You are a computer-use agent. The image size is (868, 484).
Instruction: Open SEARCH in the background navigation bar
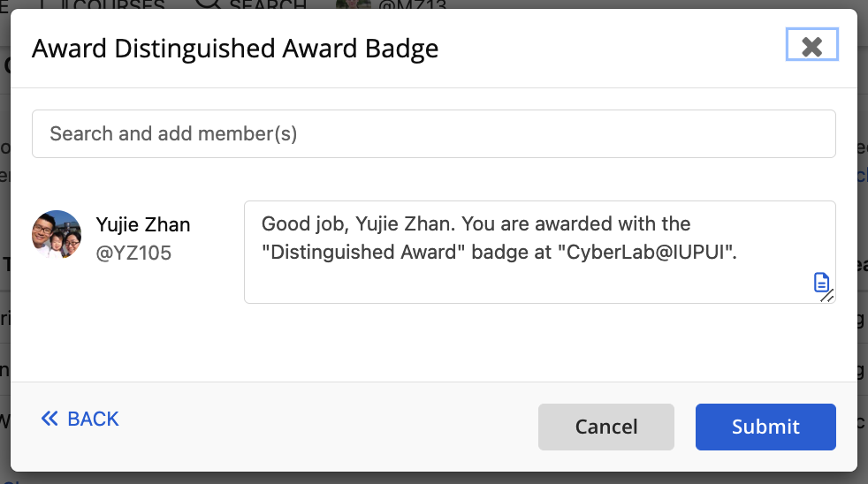[267, 4]
